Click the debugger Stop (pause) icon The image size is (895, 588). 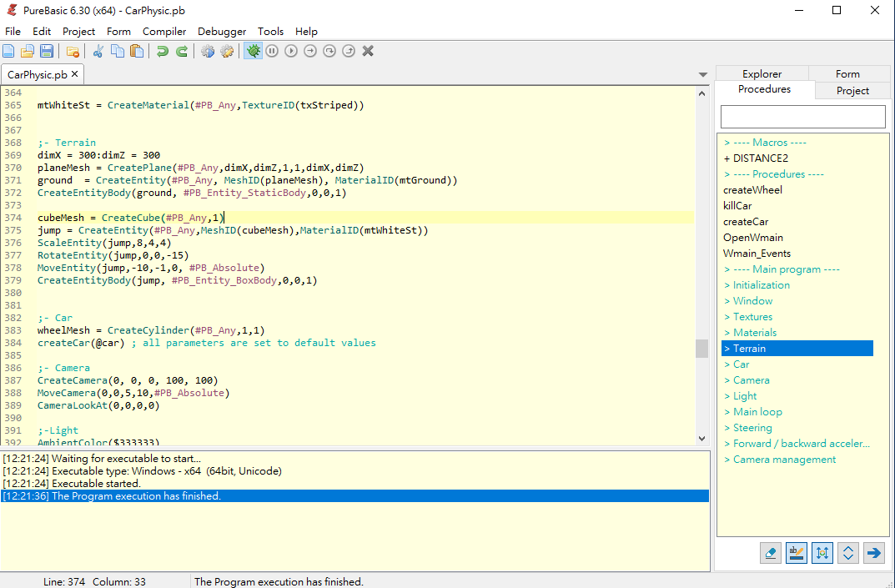[272, 52]
